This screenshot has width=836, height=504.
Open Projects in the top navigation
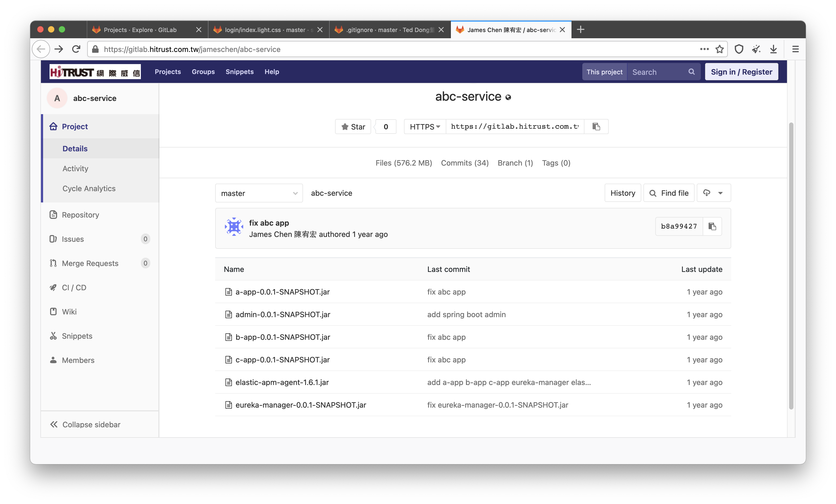point(168,72)
